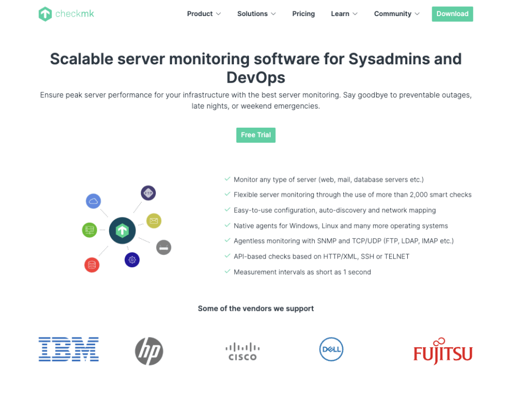The image size is (532, 394).
Task: Expand the Learn dropdown chevron
Action: tap(355, 14)
